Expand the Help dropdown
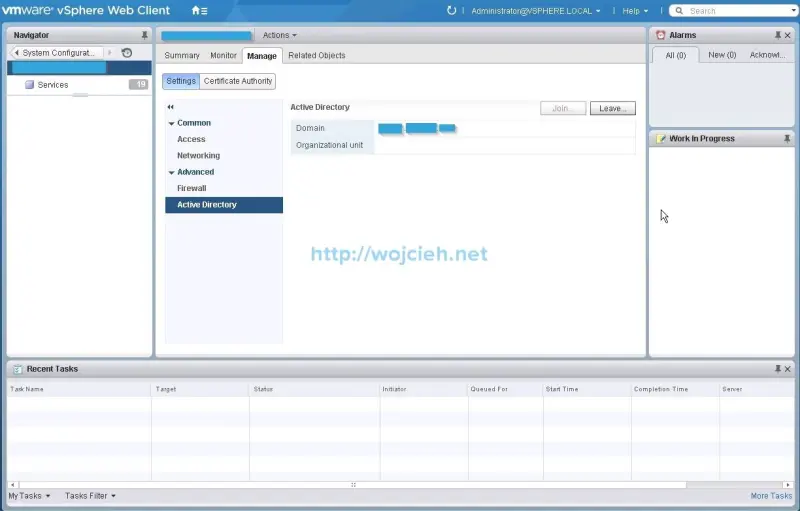The height and width of the screenshot is (511, 800). click(x=634, y=11)
